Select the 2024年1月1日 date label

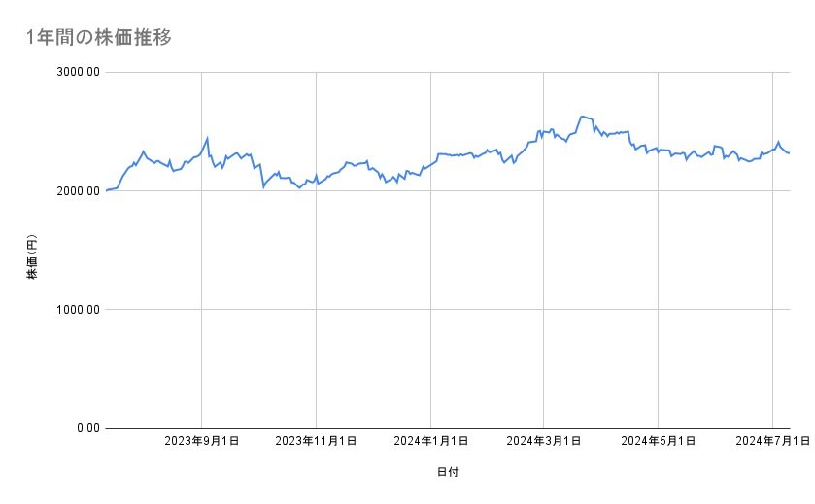coord(430,442)
